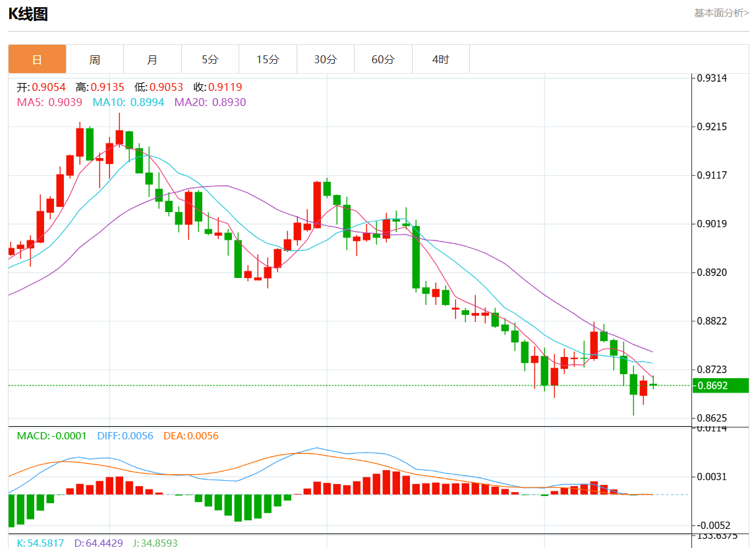Click the MA5: 0.9039 indicator label

[49, 102]
